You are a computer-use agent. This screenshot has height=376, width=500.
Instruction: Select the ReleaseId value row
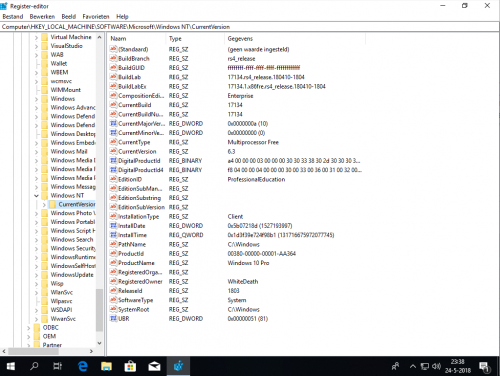point(237,291)
